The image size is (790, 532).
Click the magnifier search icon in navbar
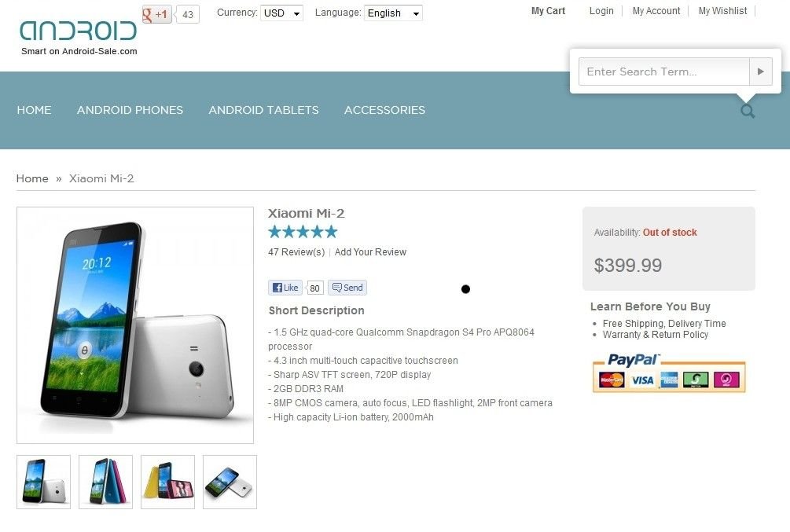(x=748, y=111)
